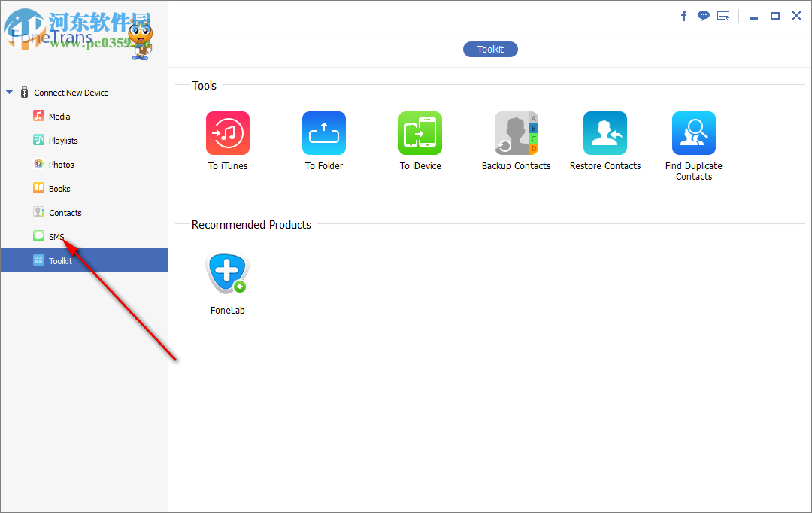Select Contacts in the sidebar
This screenshot has height=513, width=812.
(64, 212)
